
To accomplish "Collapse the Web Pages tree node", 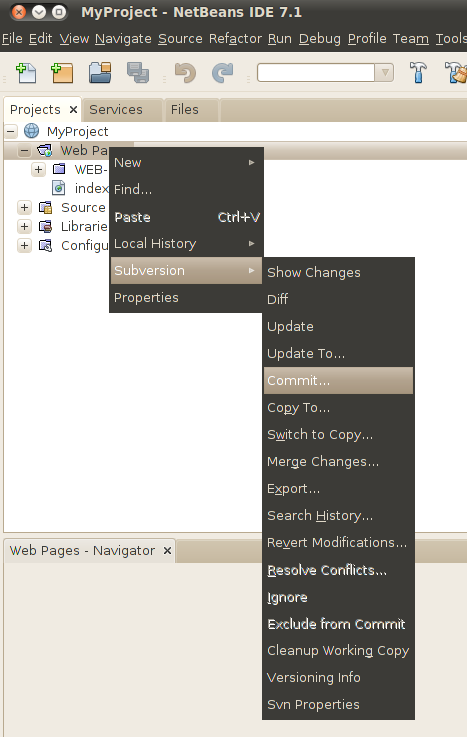I will tap(24, 151).
